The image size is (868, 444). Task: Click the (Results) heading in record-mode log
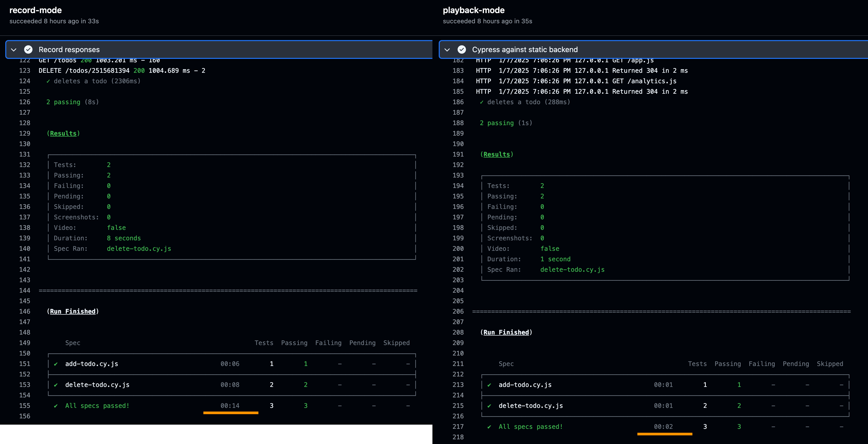click(x=63, y=133)
